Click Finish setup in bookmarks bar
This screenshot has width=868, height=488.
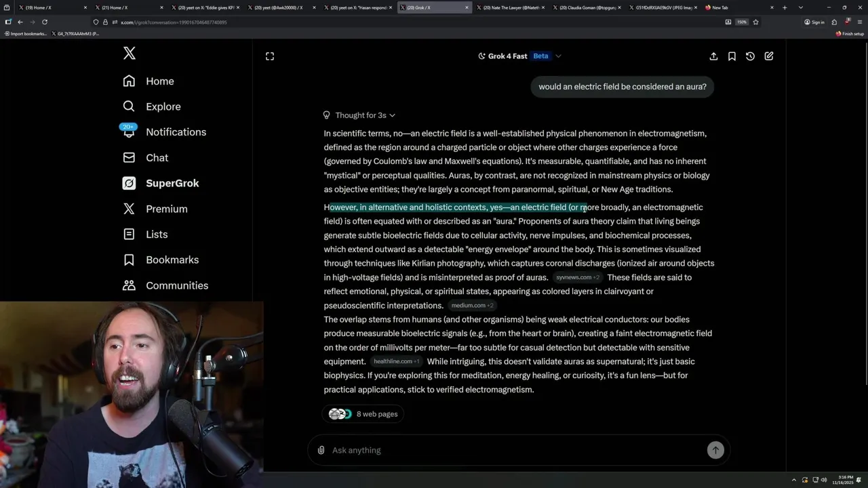pyautogui.click(x=850, y=33)
